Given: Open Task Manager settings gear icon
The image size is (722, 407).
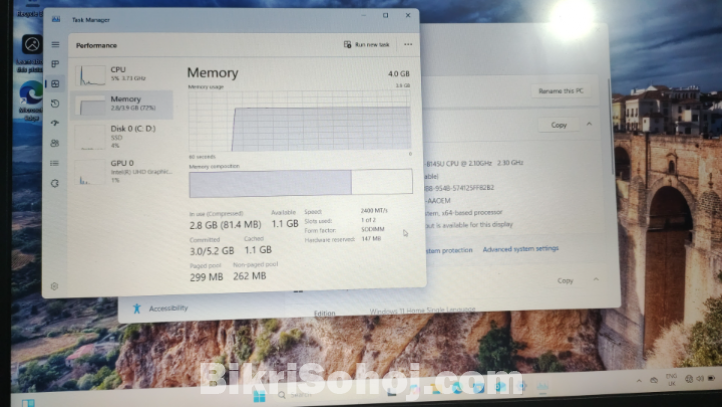Looking at the screenshot, I should pos(54,286).
